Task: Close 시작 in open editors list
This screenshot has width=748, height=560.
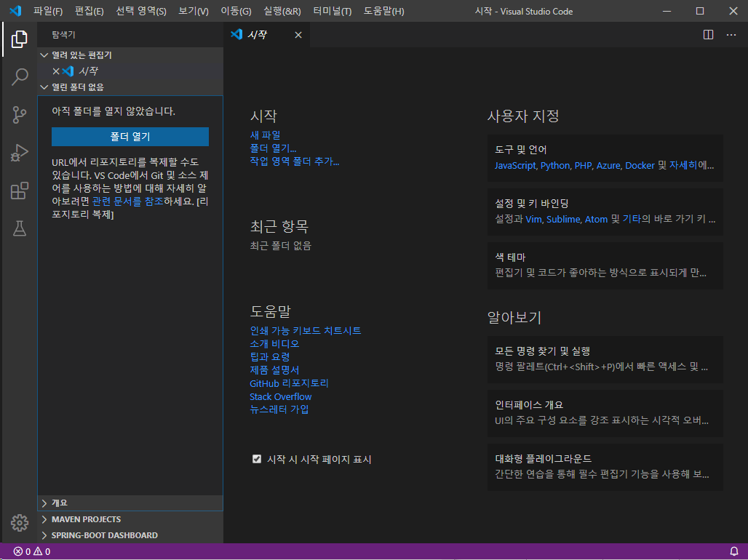Action: tap(55, 71)
